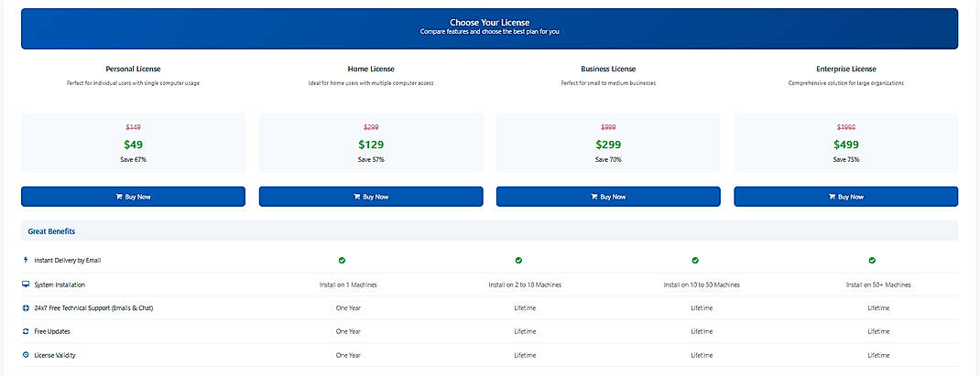Click the Save 57% label
Image resolution: width=980 pixels, height=376 pixels.
pos(371,160)
